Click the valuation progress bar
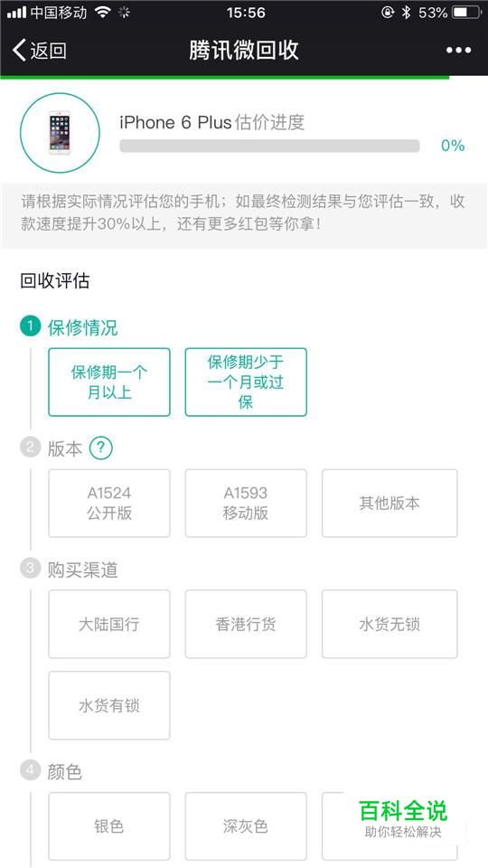Viewport: 488px width, 868px height. (x=269, y=146)
